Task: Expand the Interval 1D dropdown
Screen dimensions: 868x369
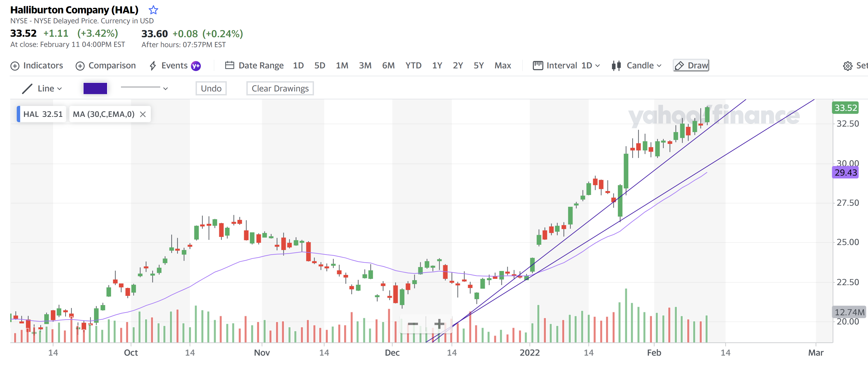Action: (566, 66)
